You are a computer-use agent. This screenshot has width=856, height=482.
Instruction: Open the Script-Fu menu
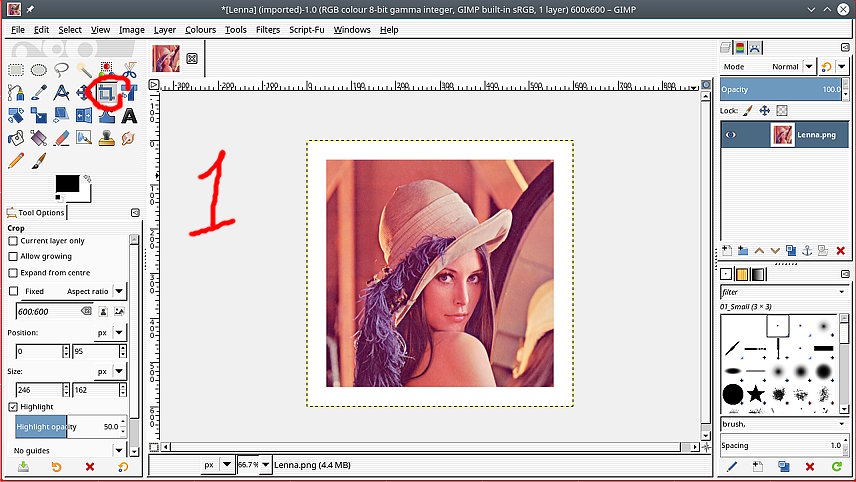click(x=306, y=29)
